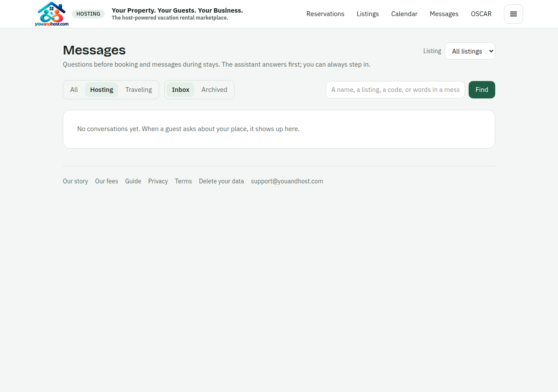Click the green Find button
Viewport: 558px width, 392px height.
(482, 90)
